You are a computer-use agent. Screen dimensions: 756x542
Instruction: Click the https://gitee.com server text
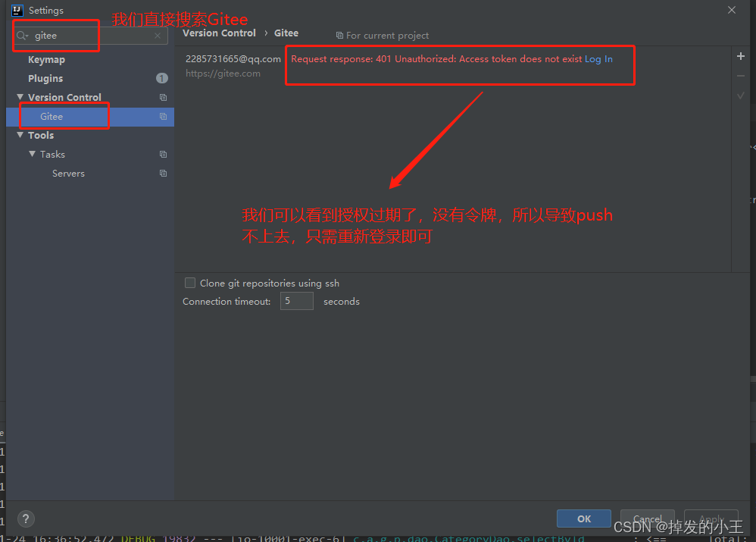point(223,74)
